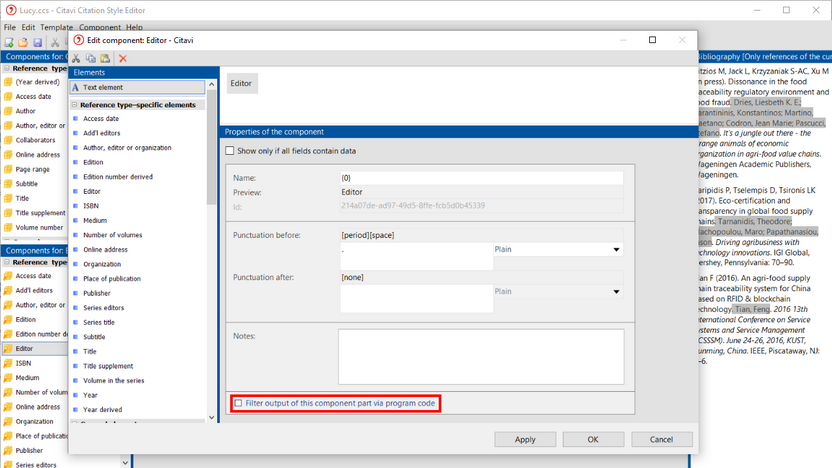Click Collaborators component in main window
This screenshot has width=832, height=468.
pyautogui.click(x=35, y=140)
